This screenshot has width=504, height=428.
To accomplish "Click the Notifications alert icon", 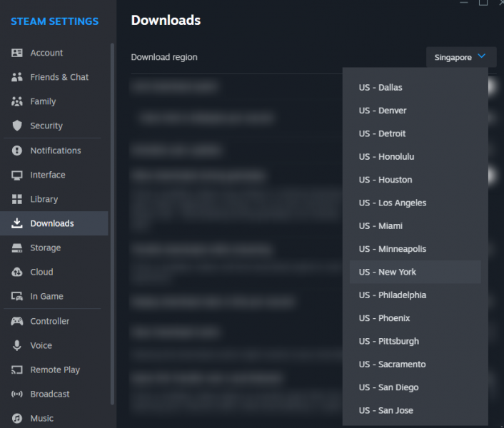I will (16, 151).
